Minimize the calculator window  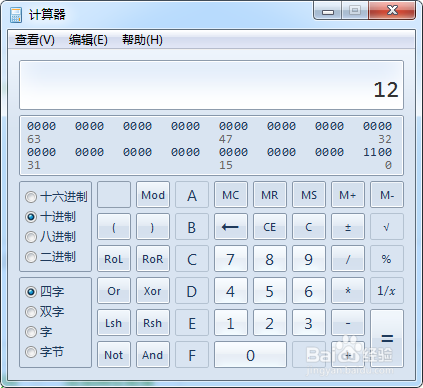pyautogui.click(x=328, y=10)
